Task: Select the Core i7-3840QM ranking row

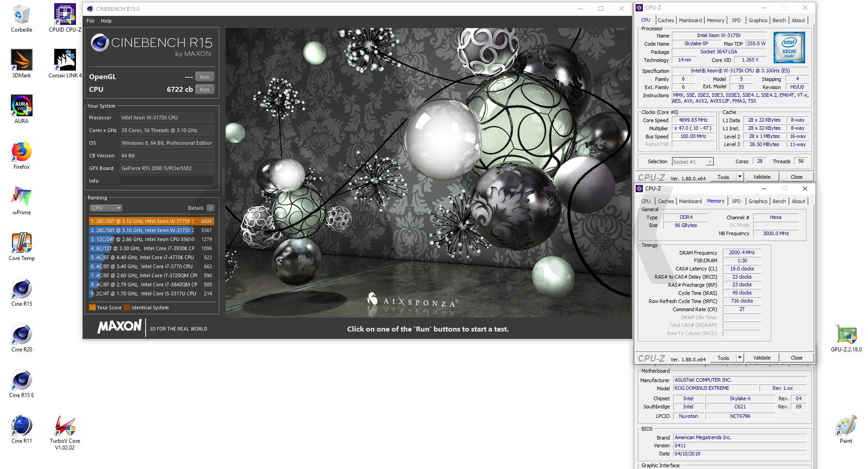Action: 151,284
